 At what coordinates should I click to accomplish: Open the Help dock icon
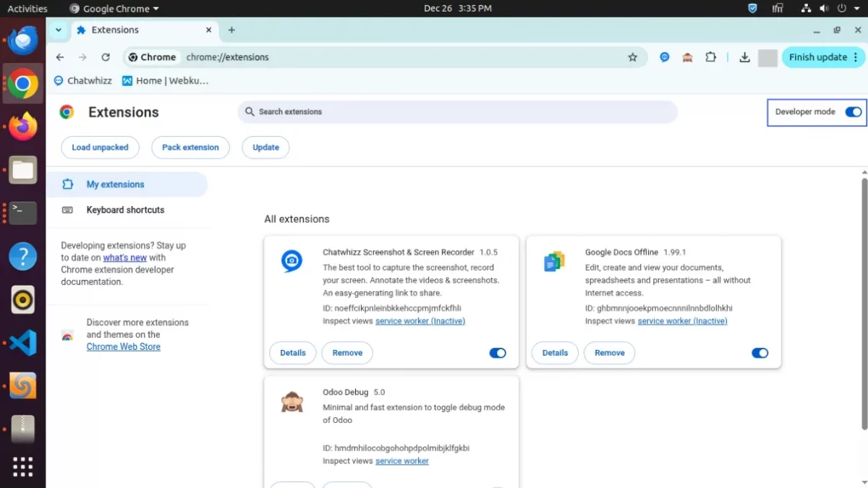[x=23, y=256]
